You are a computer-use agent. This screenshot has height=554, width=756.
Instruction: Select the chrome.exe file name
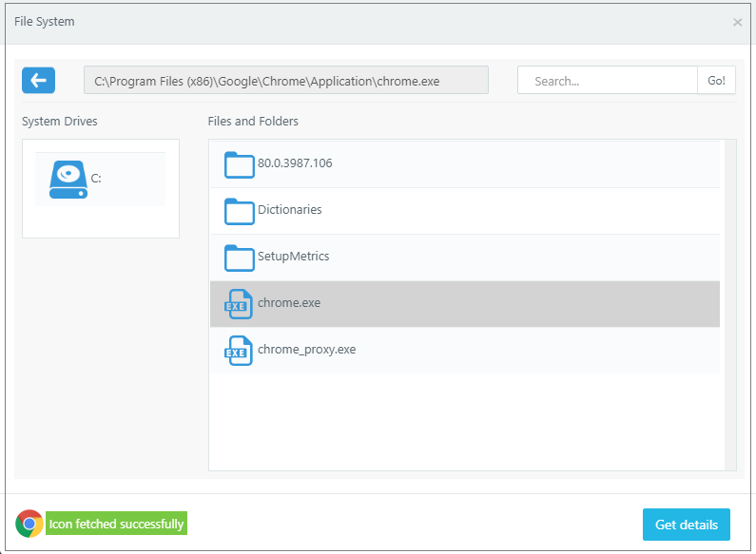pos(289,303)
